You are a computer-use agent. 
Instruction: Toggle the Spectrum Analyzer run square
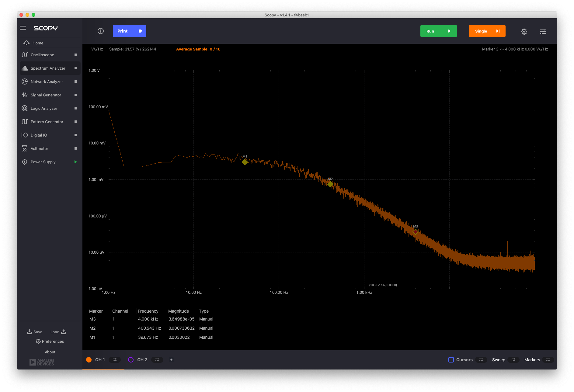pyautogui.click(x=76, y=68)
